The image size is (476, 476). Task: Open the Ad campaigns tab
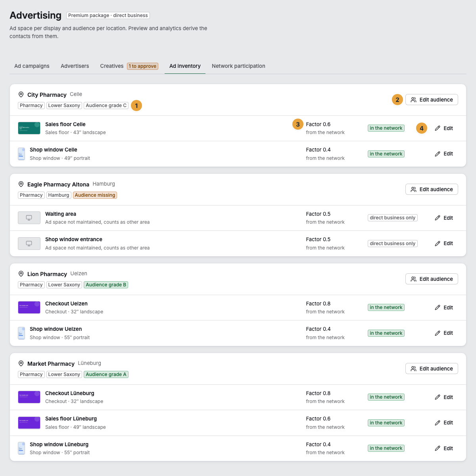[x=32, y=66]
